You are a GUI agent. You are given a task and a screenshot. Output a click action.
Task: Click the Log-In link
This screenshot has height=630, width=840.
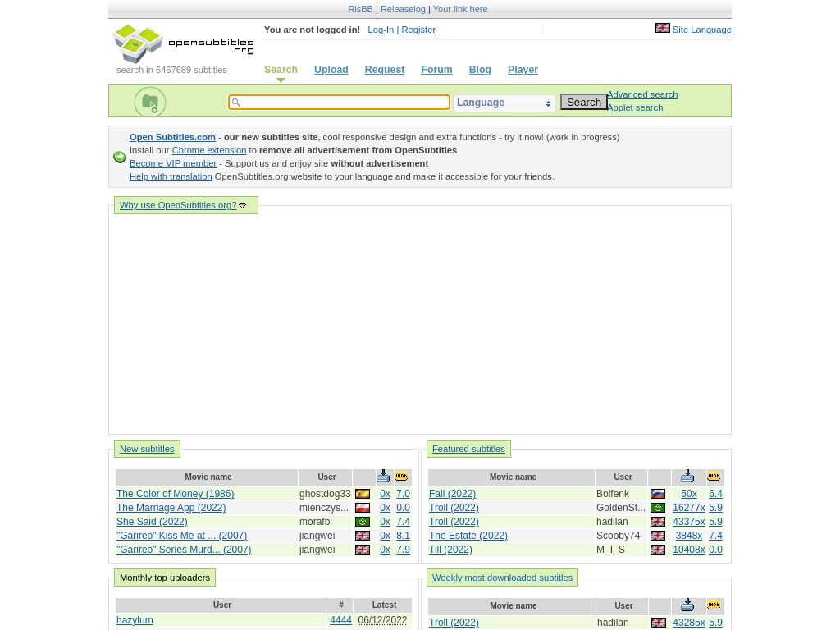(381, 30)
